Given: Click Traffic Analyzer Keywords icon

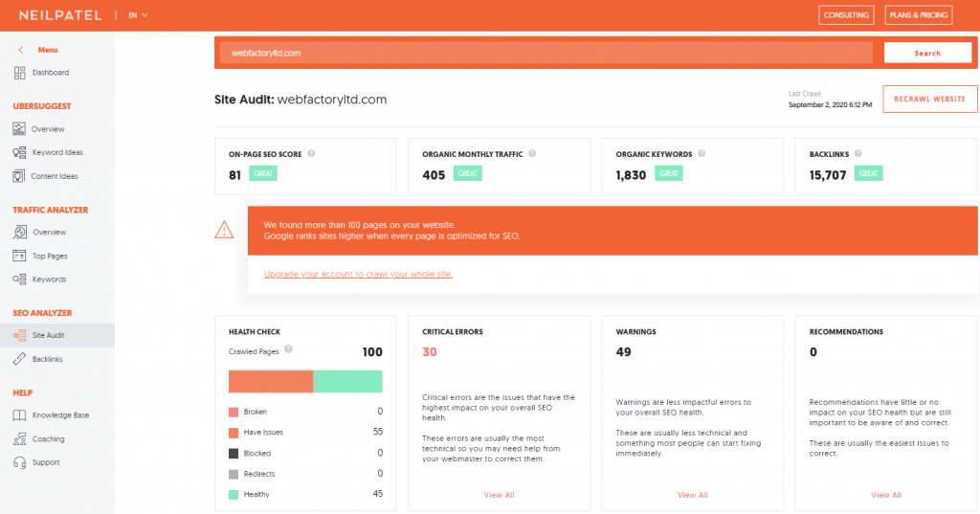Looking at the screenshot, I should [19, 279].
